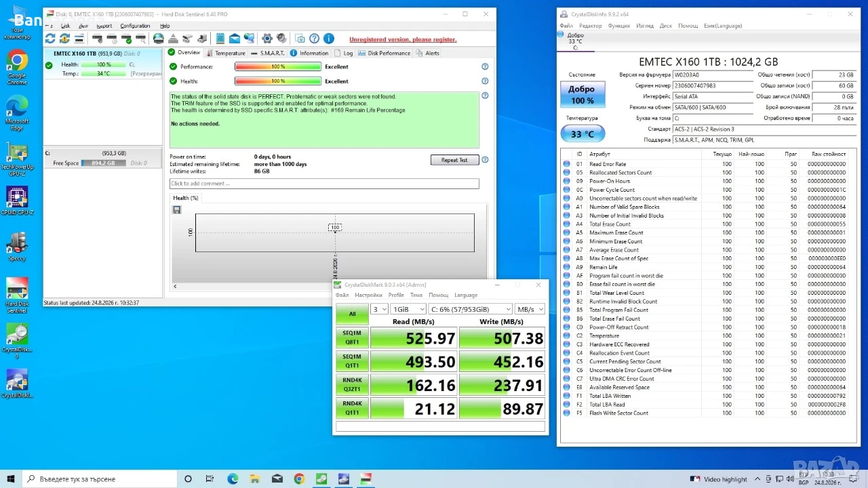The width and height of the screenshot is (868, 488).
Task: Click the Performance 100 % bar
Action: coord(278,66)
